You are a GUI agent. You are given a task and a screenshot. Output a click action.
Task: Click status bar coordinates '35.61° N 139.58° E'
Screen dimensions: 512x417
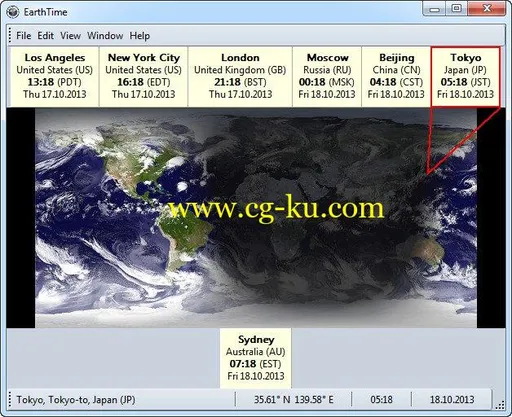293,399
